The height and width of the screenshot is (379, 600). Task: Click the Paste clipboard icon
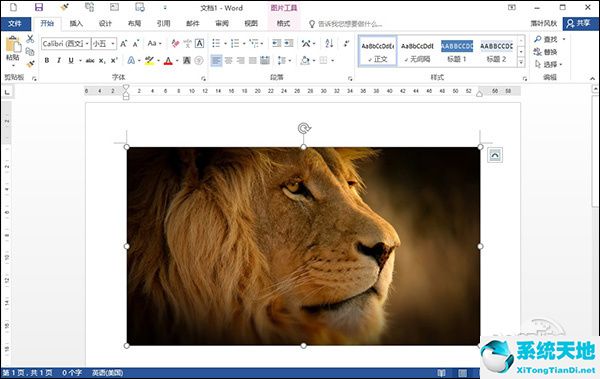(x=13, y=45)
